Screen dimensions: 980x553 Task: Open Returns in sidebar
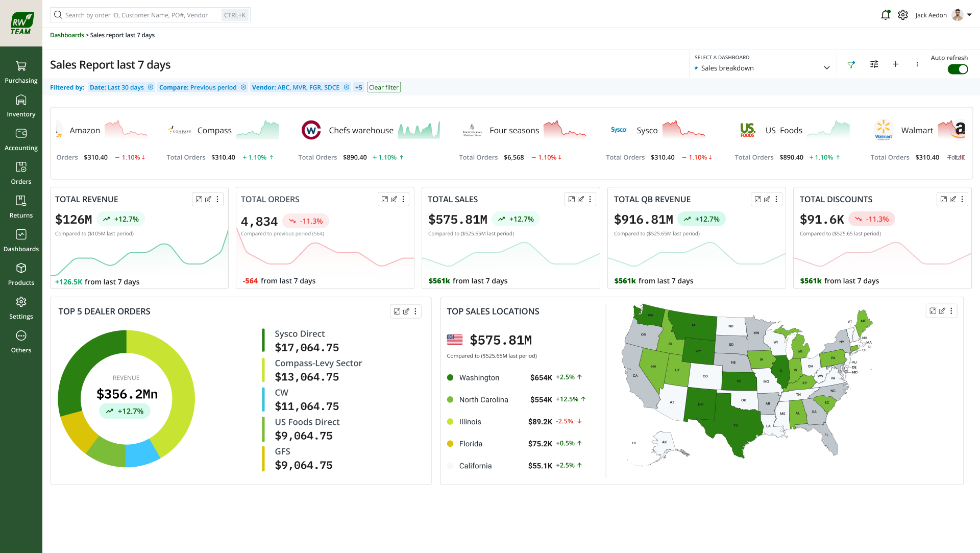[21, 207]
